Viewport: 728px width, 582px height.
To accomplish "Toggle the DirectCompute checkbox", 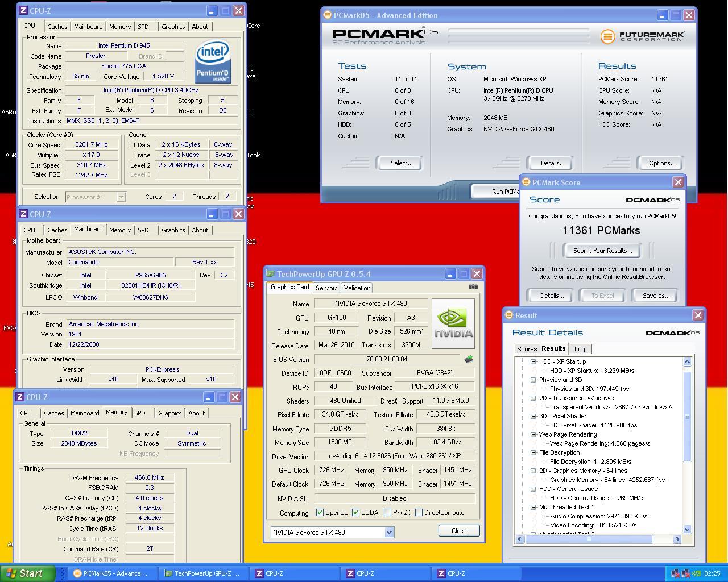I will [x=419, y=513].
